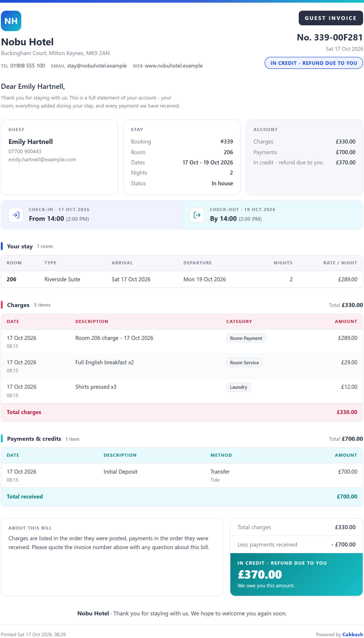364x638 pixels.
Task: Click the Riverside Suite room row
Action: point(182,279)
